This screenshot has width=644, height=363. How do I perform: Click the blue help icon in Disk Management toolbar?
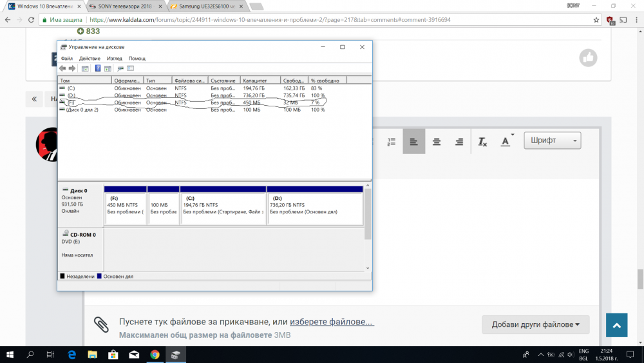coord(98,68)
